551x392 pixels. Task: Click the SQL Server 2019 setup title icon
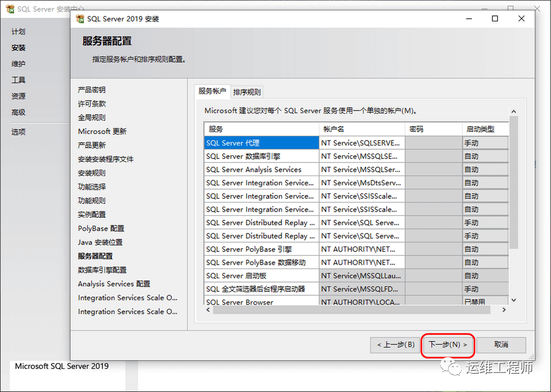click(x=80, y=18)
